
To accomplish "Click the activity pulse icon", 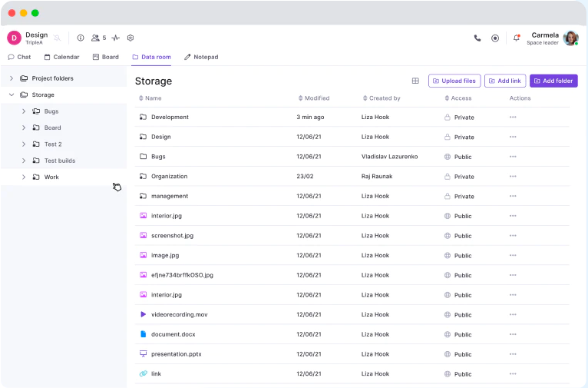I will (115, 38).
